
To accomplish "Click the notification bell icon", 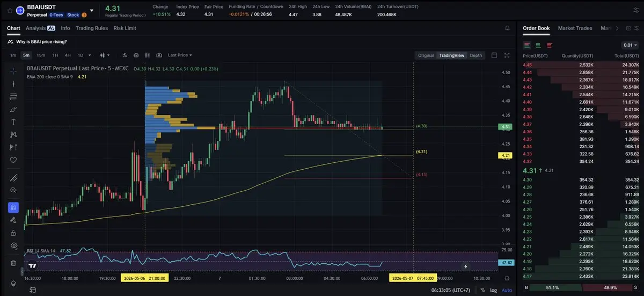I will (x=507, y=28).
